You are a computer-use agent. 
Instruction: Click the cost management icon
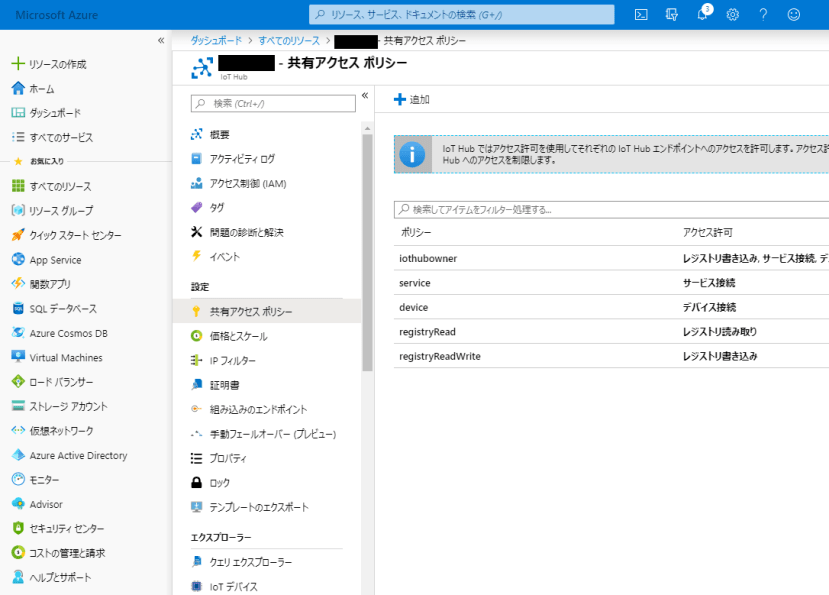coord(18,552)
